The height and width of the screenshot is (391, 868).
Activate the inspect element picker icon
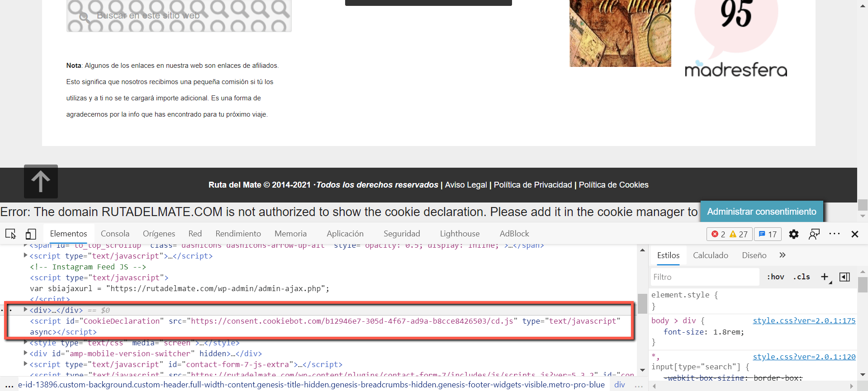click(11, 234)
